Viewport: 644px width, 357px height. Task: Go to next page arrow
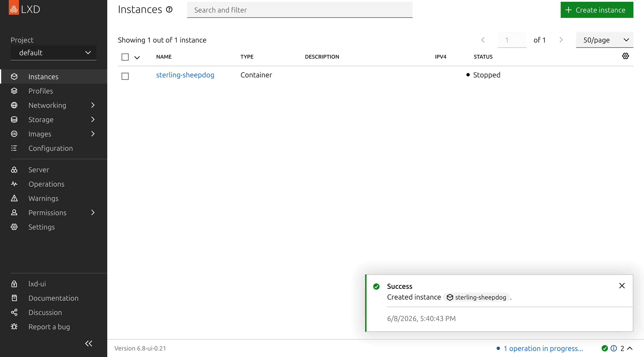click(561, 40)
